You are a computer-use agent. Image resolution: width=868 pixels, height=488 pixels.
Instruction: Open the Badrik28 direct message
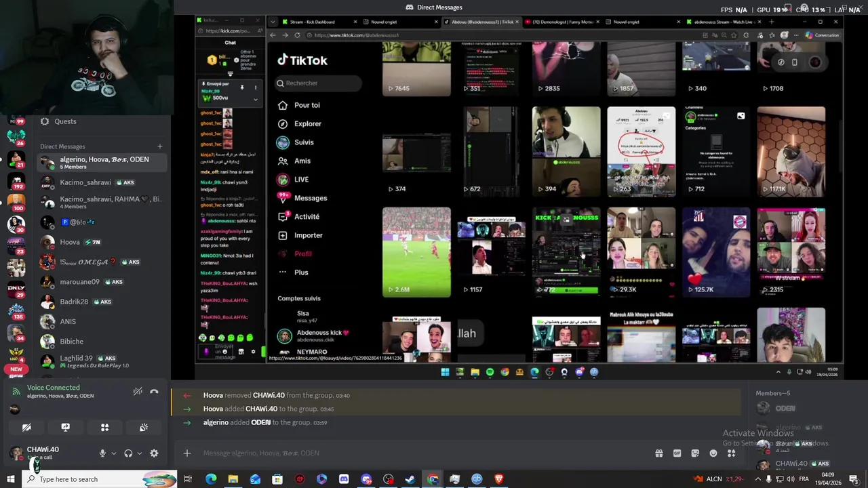[102, 302]
